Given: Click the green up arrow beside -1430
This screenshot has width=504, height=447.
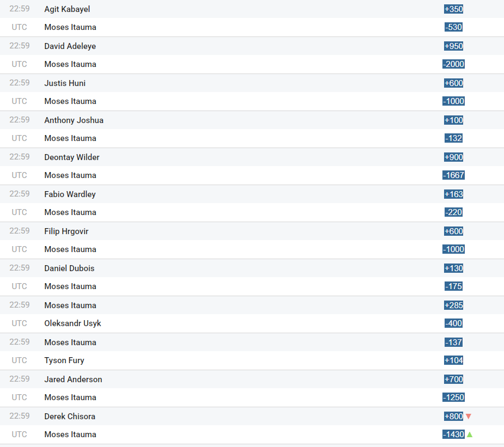Looking at the screenshot, I should [x=469, y=434].
